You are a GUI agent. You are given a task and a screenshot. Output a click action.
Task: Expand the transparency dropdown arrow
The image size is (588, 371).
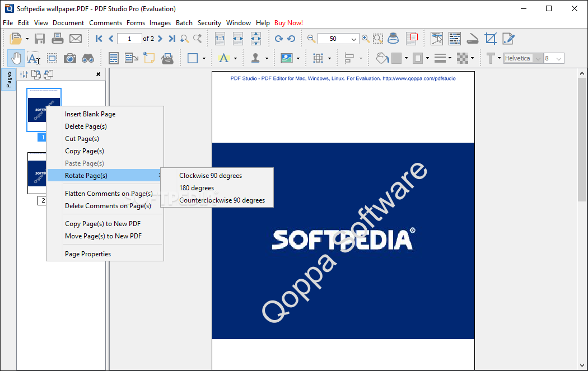coord(472,58)
